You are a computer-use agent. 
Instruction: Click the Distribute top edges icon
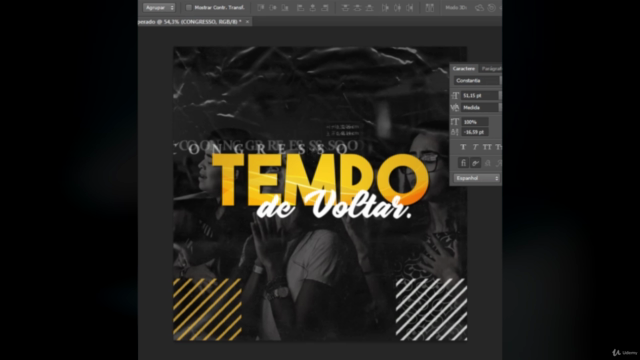[345, 8]
